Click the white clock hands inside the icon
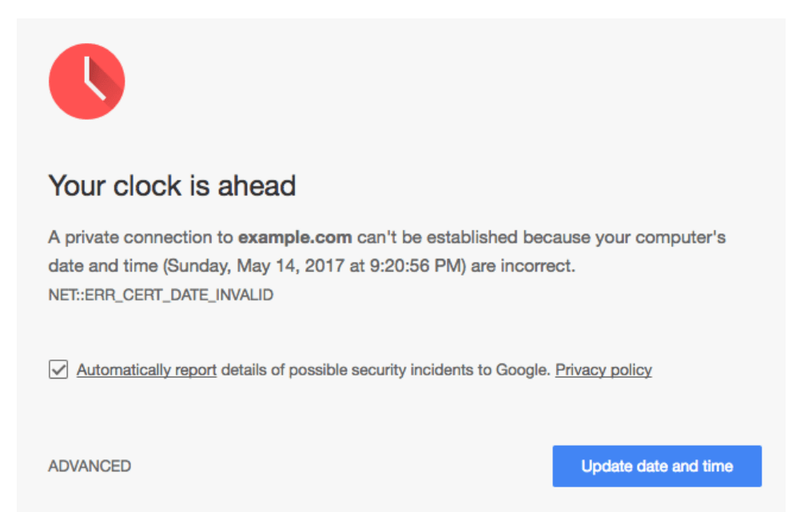This screenshot has width=804, height=532. pos(94,78)
